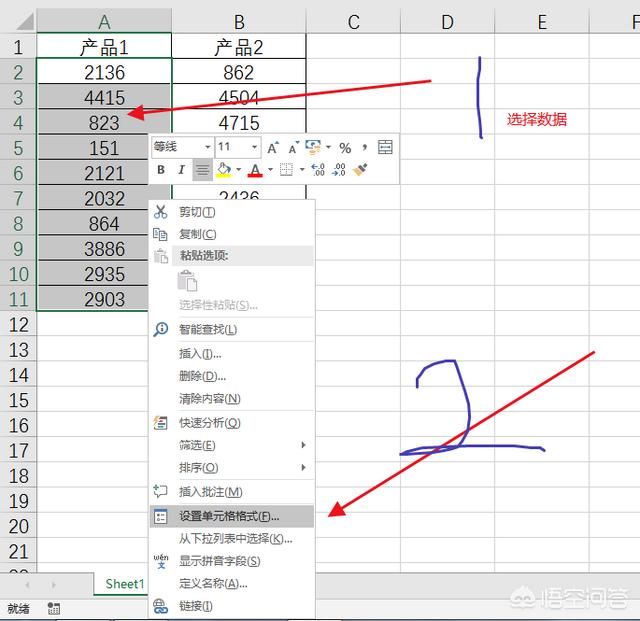
Task: Toggle italic in the mini toolbar
Action: tap(181, 169)
